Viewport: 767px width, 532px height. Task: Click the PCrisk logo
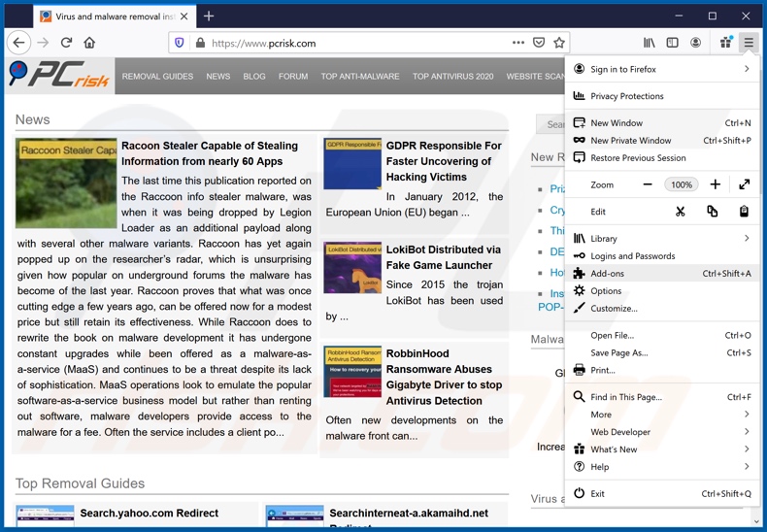pyautogui.click(x=58, y=75)
